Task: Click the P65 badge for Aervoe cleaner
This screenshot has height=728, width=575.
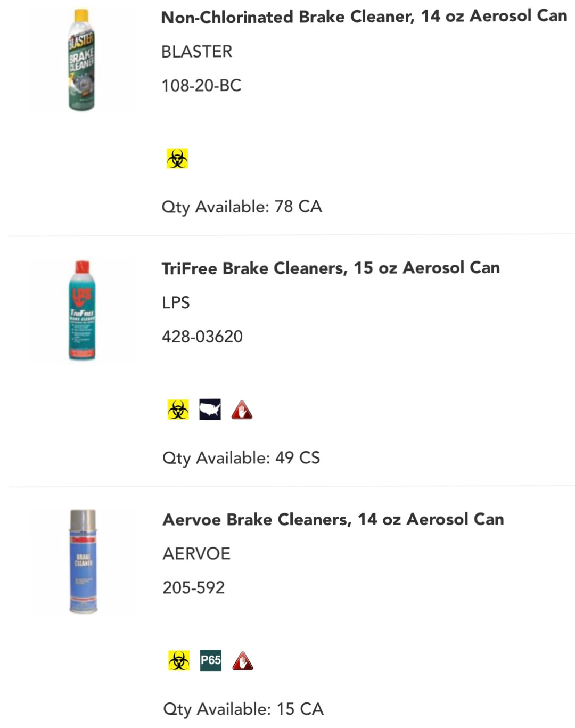Action: (x=211, y=660)
